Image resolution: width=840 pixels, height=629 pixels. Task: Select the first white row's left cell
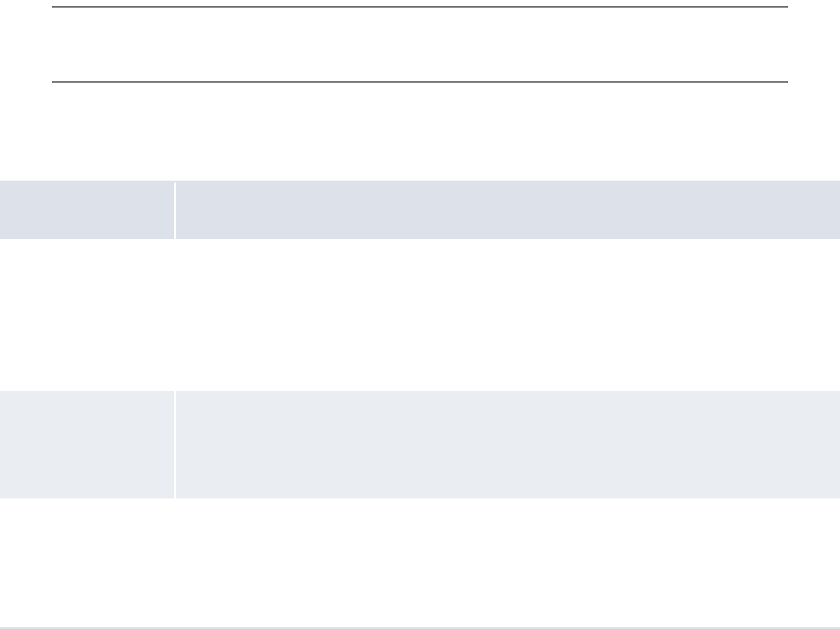(x=87, y=315)
